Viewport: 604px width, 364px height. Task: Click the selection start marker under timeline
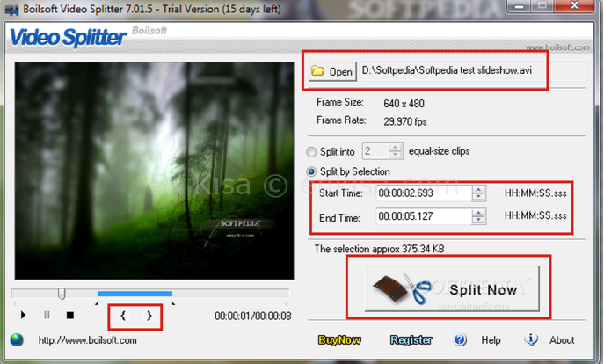97,304
